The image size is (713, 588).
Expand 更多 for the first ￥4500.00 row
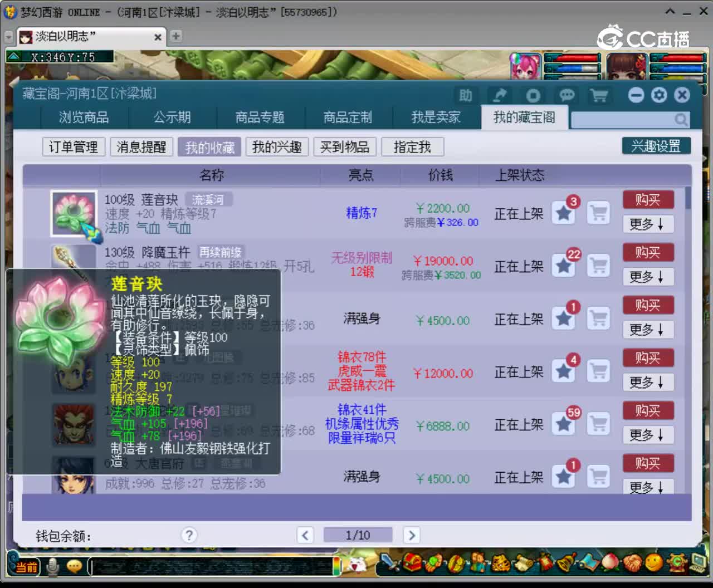click(648, 330)
